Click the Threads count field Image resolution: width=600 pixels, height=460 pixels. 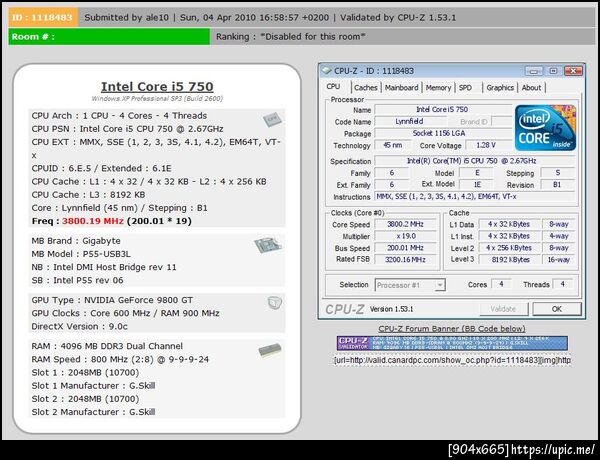[x=562, y=284]
